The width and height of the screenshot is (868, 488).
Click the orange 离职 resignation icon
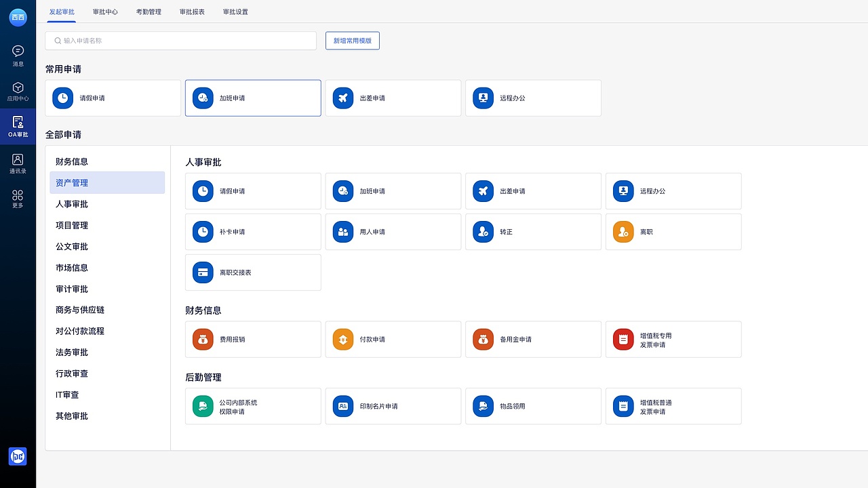623,232
